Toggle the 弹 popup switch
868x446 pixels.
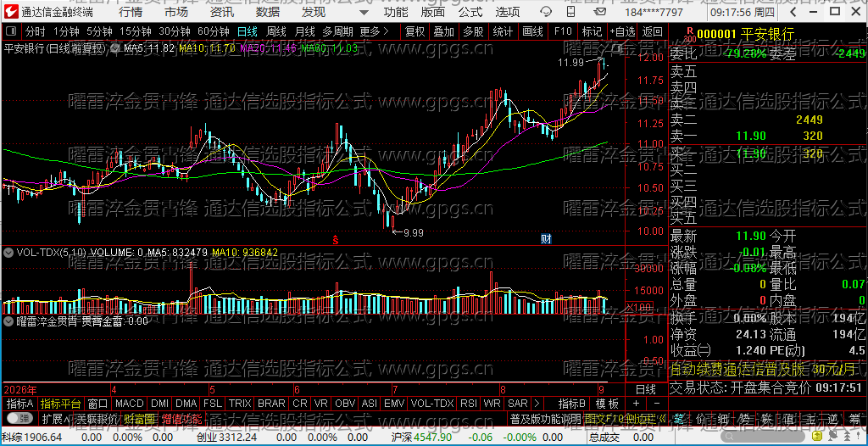click(x=19, y=418)
